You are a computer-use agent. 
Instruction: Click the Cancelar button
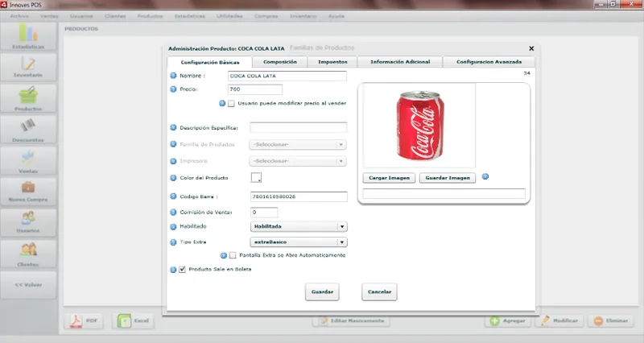click(x=379, y=292)
